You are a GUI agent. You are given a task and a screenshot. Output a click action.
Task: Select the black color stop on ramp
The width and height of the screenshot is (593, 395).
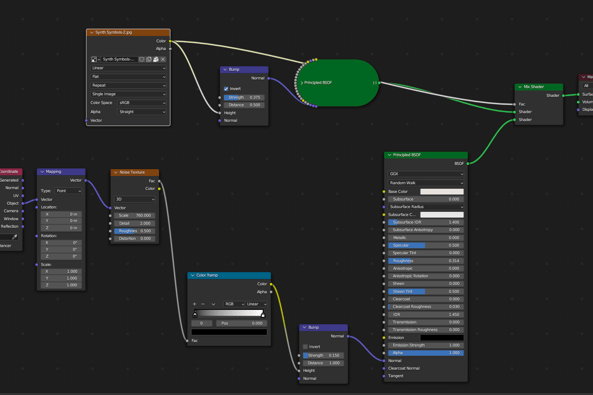pos(195,314)
